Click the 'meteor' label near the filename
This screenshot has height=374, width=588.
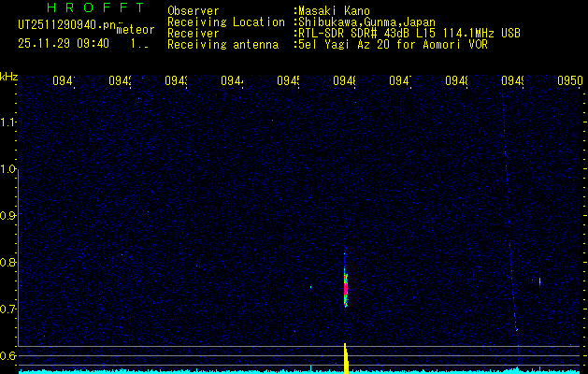tap(135, 30)
